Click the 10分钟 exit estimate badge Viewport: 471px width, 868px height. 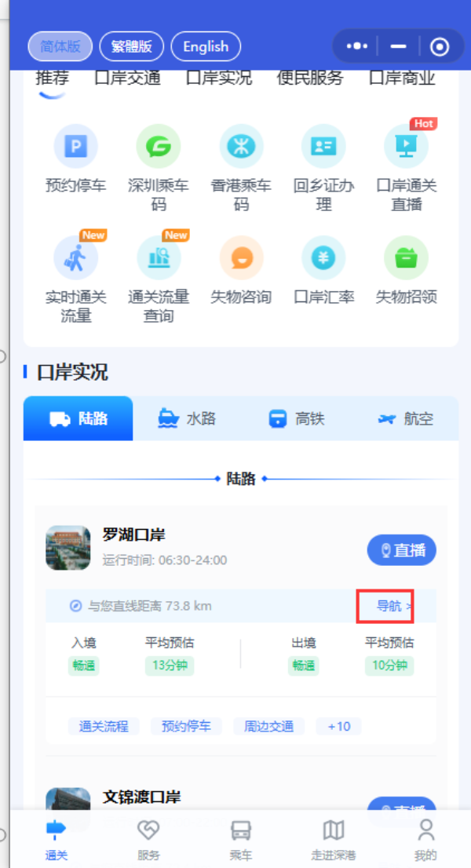click(x=389, y=666)
